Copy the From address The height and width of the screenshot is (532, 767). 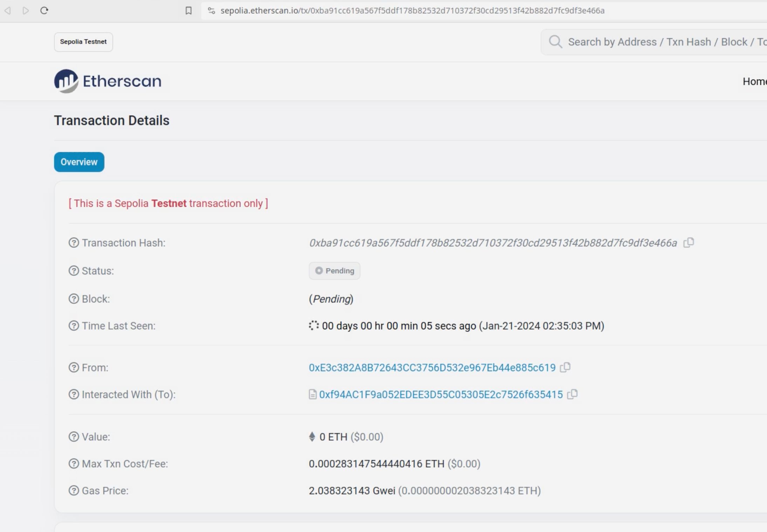[x=565, y=367]
